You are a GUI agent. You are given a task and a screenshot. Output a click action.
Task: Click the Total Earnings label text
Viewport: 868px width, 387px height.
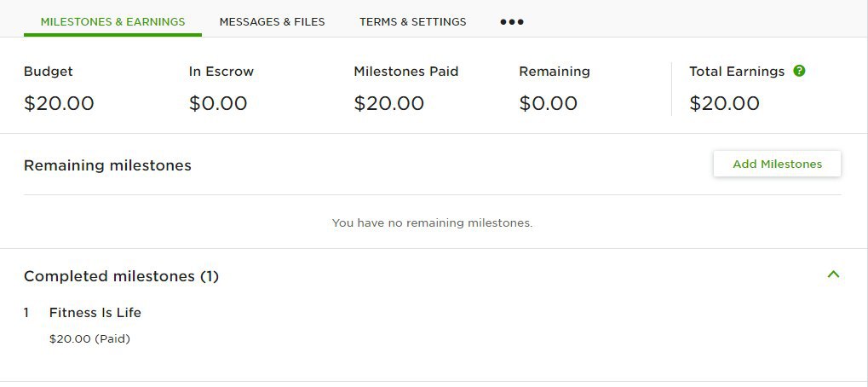(737, 72)
